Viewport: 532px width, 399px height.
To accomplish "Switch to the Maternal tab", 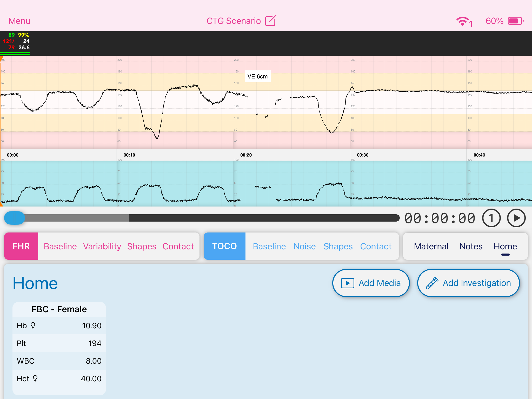I will tap(431, 246).
